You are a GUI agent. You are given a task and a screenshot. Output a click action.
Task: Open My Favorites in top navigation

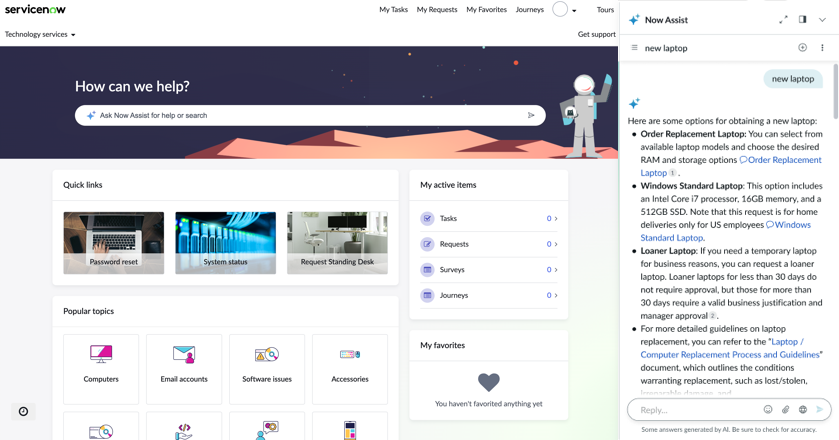[x=486, y=10]
